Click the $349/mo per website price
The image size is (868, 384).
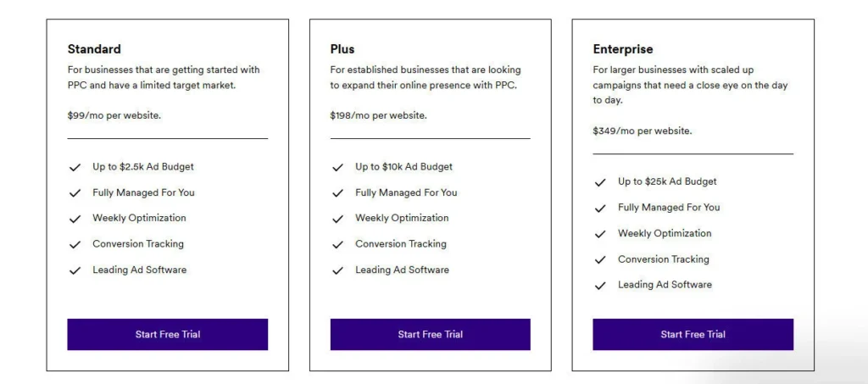coord(643,131)
